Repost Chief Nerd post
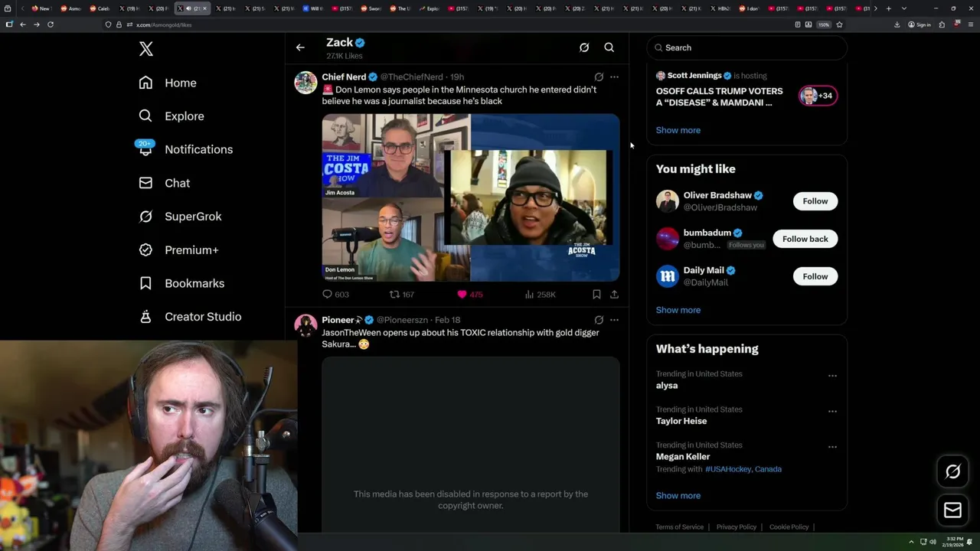This screenshot has width=980, height=551. click(402, 295)
